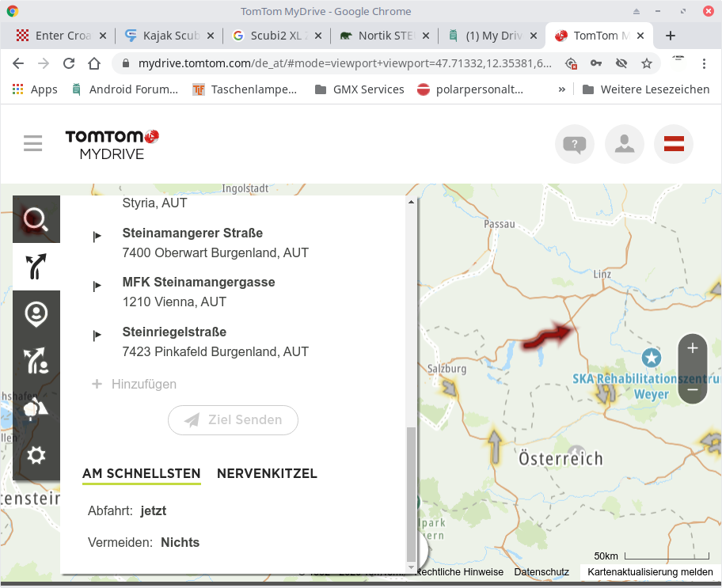Click the Linz city label on map
Screen dimensions: 722x588
point(602,274)
